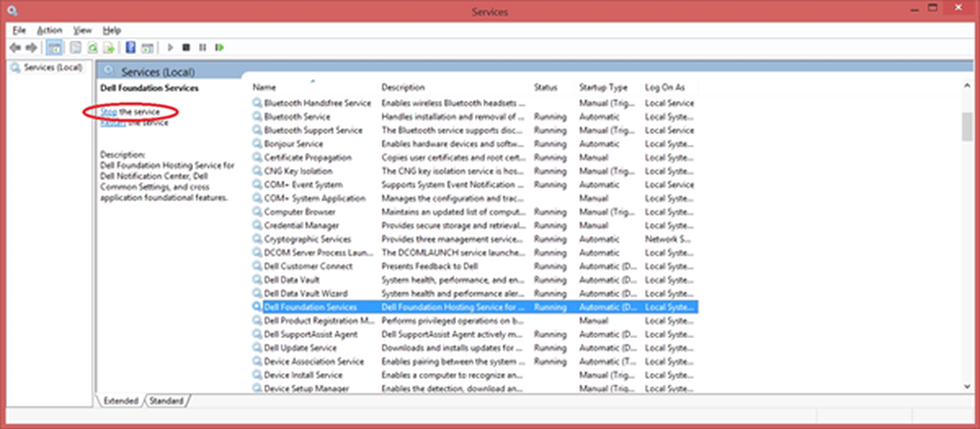Click the gear icon of Bluetooth Service
This screenshot has height=429, width=980.
257,117
